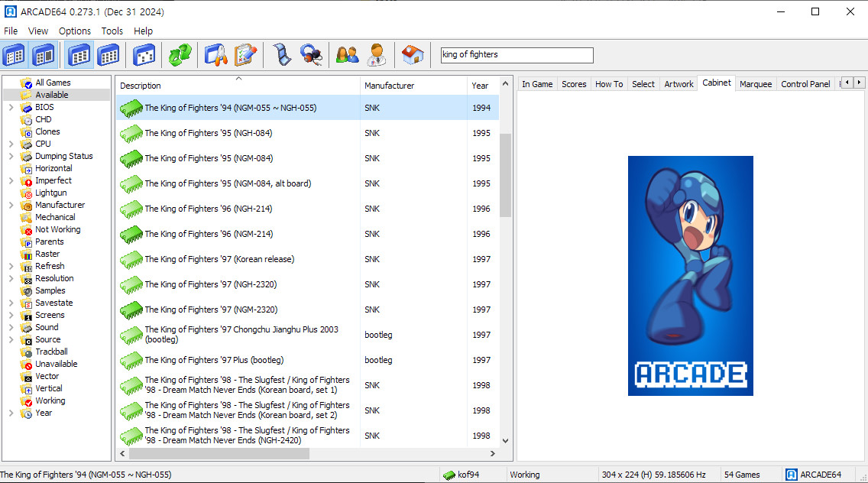Expand the Manufacturer folder
This screenshot has height=483, width=868.
(11, 205)
